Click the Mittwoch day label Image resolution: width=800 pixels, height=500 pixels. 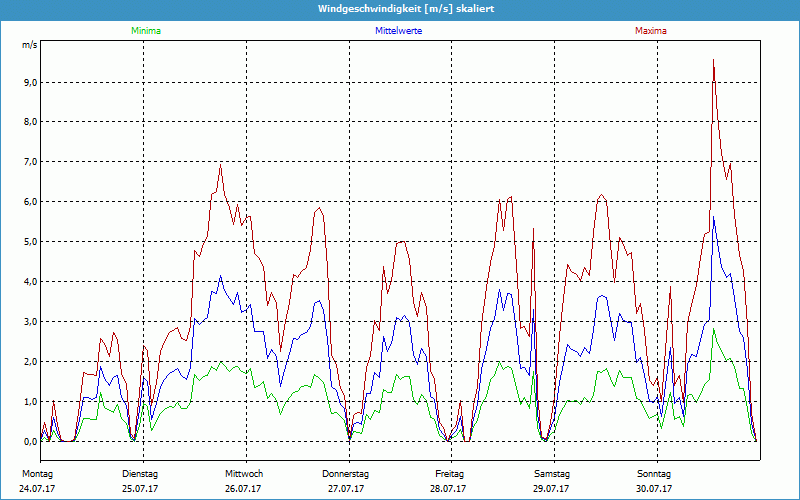click(244, 474)
